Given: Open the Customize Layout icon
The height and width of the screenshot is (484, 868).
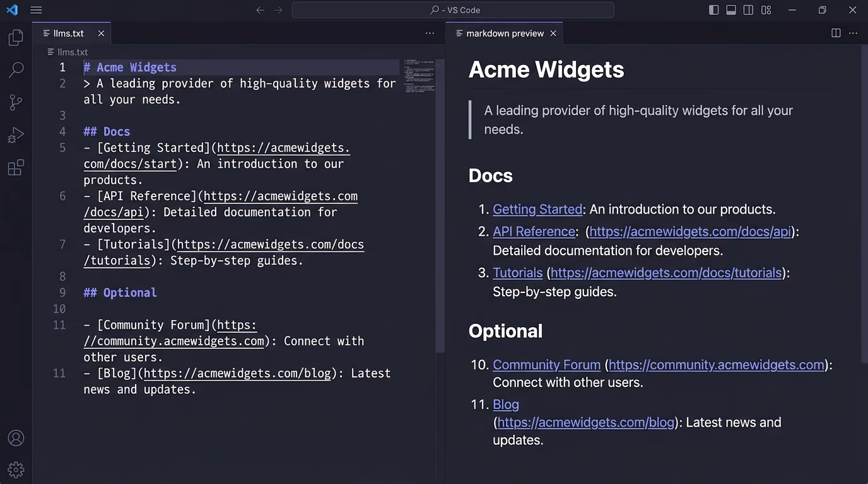Looking at the screenshot, I should [766, 10].
